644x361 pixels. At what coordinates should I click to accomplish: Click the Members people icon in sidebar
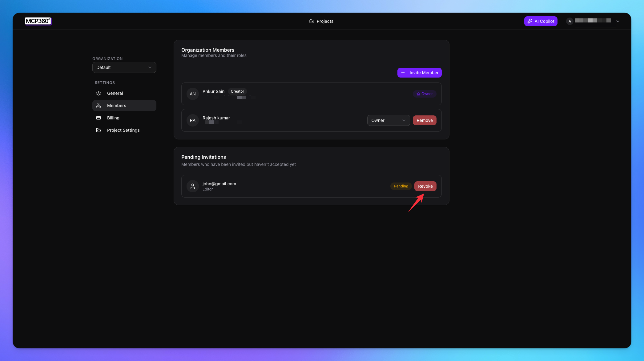point(99,106)
